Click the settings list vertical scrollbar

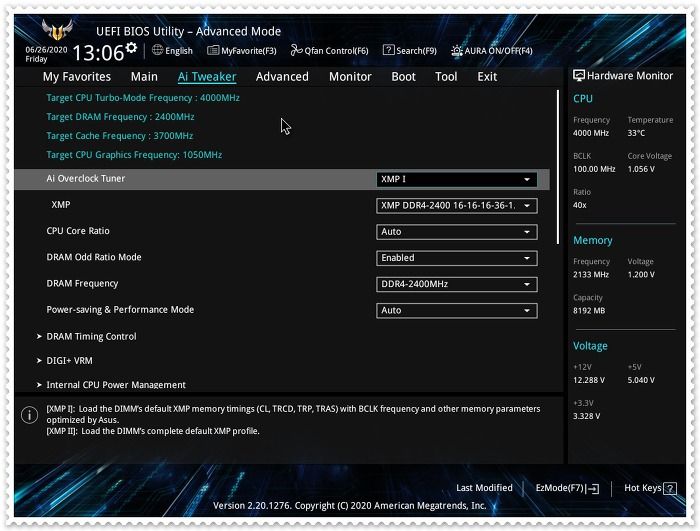pos(558,167)
